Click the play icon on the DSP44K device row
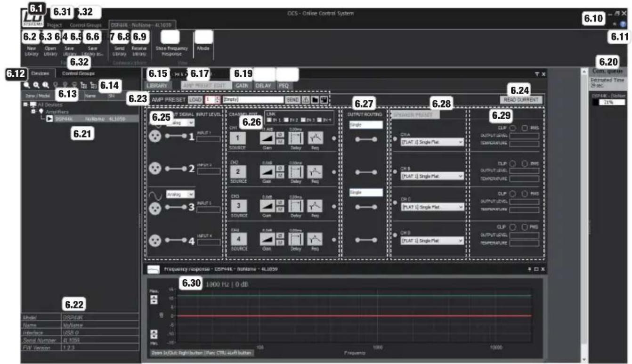This screenshot has width=632, height=364. pos(49,119)
